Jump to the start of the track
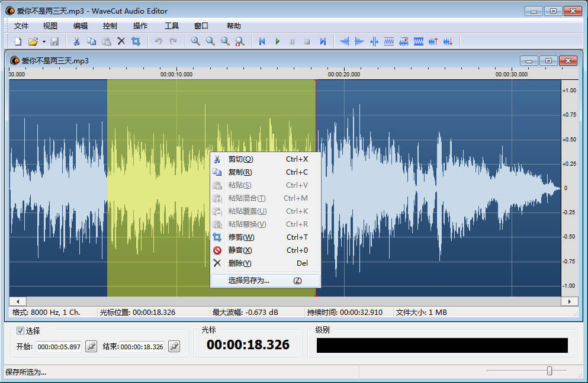This screenshot has height=383, width=588. point(262,41)
